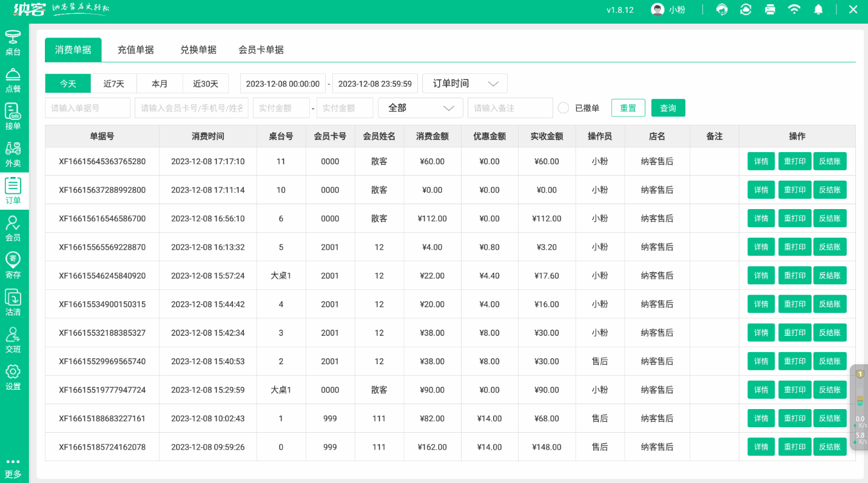Open the 桌台 (tables) panel in sidebar
Screen dimensions: 868x483
[x=13, y=42]
